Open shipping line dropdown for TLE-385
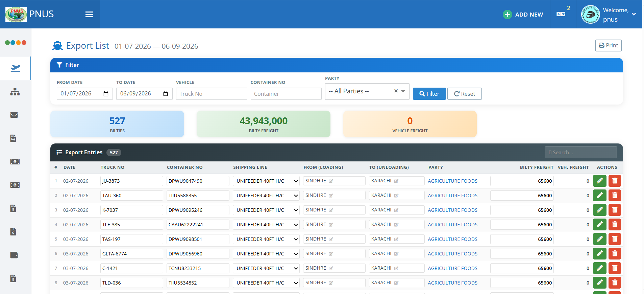Screen dimensions: 644x294 266,225
